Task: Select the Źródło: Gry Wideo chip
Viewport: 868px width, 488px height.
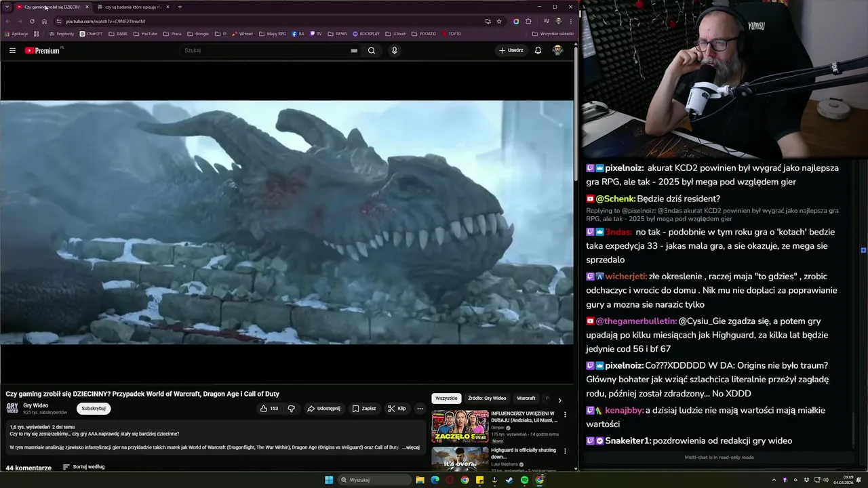Action: [487, 399]
